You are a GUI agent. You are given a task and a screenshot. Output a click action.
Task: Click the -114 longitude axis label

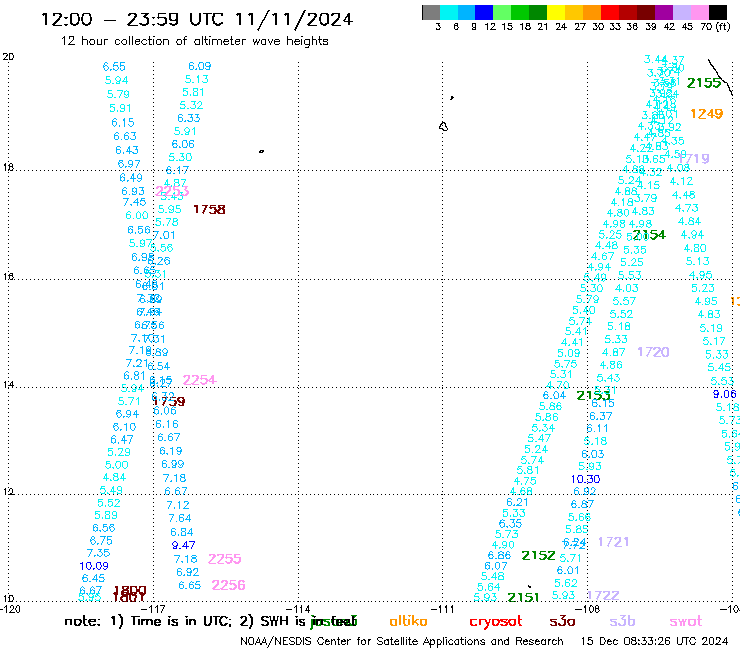point(299,609)
